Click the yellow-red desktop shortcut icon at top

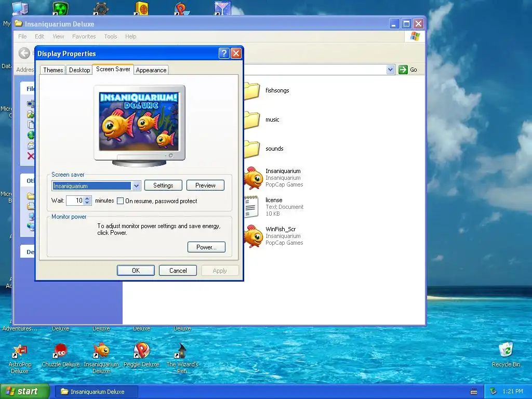(141, 8)
